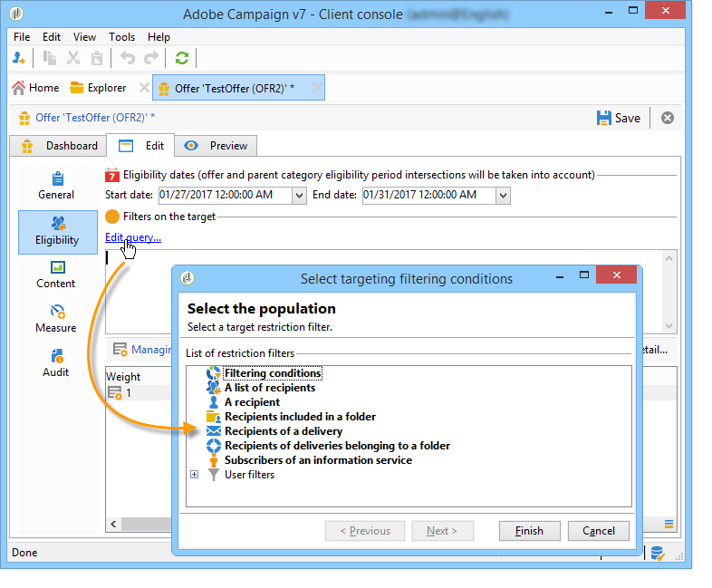Viewport: 712px width, 588px height.
Task: Click the new recipient toolbar icon
Action: 19,58
